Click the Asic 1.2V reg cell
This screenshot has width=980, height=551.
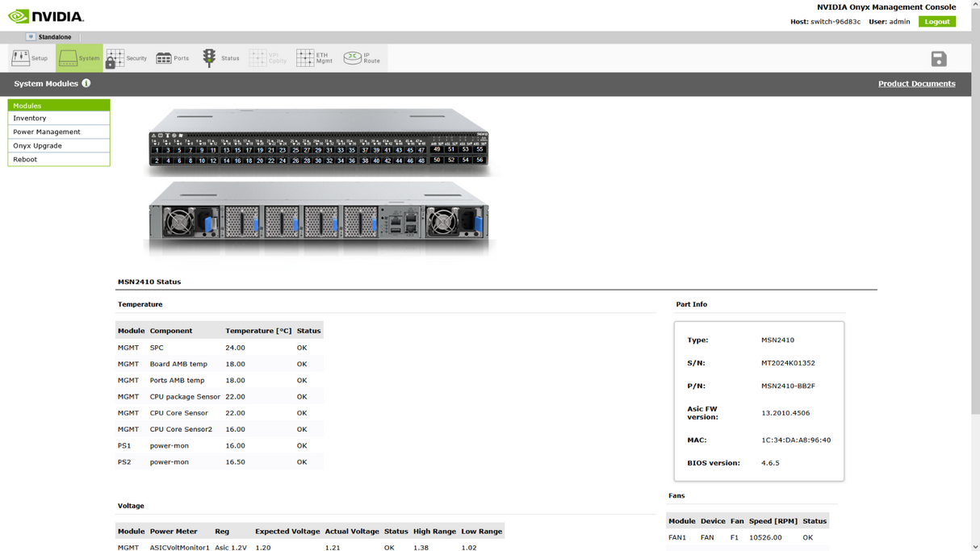click(231, 548)
